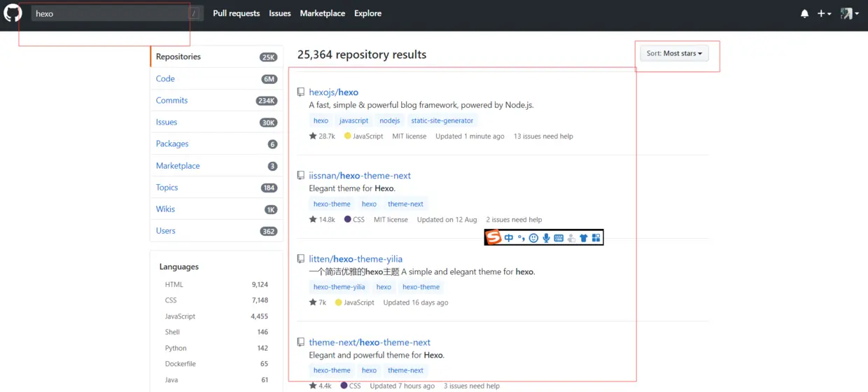Select the Commits search filter
This screenshot has width=868, height=392.
pos(216,100)
